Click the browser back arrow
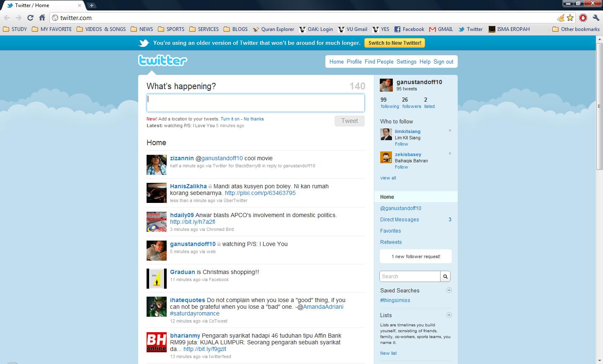Viewport: 603px width, 364px height. click(x=7, y=18)
